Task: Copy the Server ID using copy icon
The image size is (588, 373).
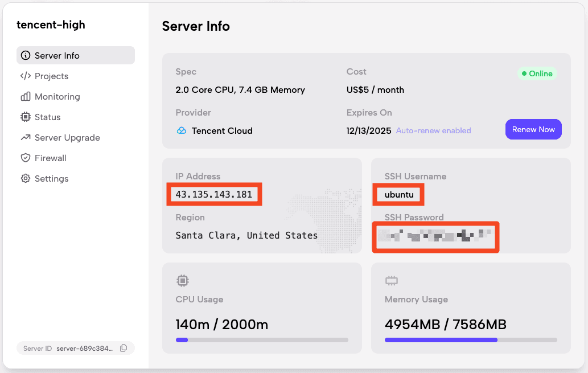Action: click(124, 348)
